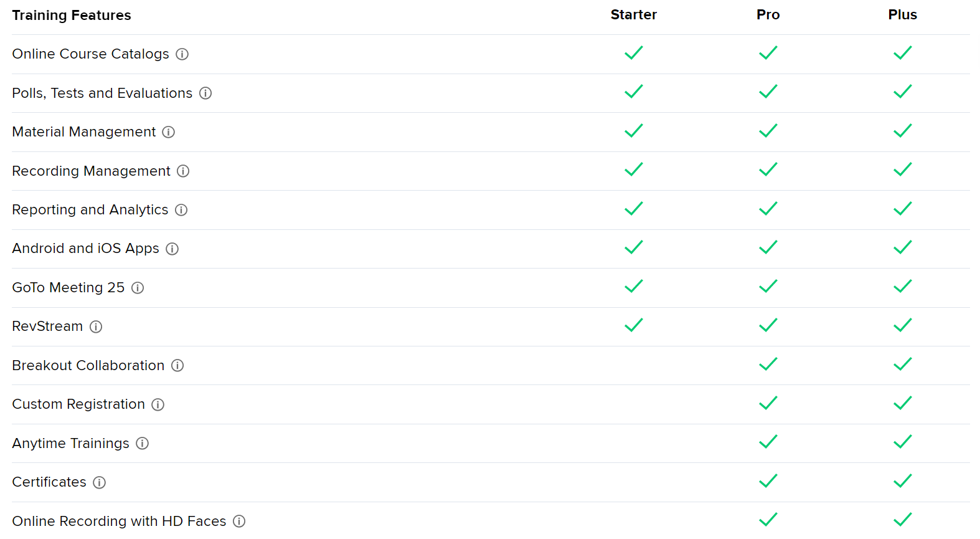Click info icon next to Online Course Catalogs
Image resolution: width=980 pixels, height=539 pixels.
tap(182, 54)
